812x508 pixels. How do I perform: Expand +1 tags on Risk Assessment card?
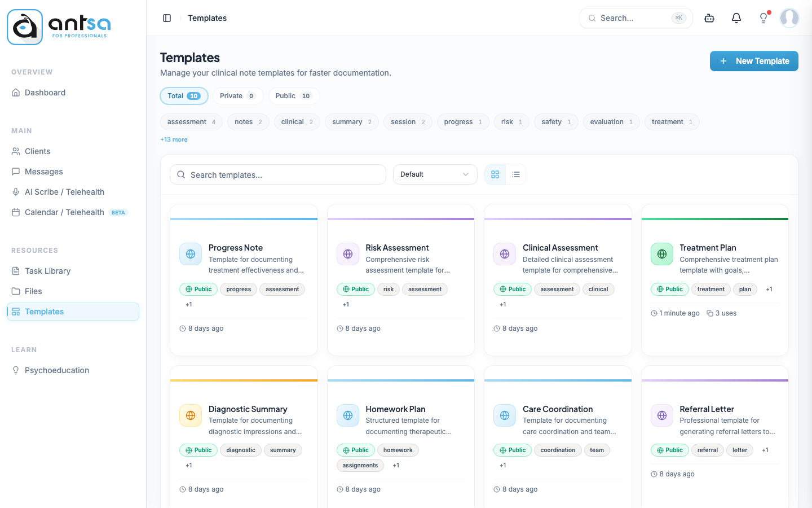pos(346,305)
